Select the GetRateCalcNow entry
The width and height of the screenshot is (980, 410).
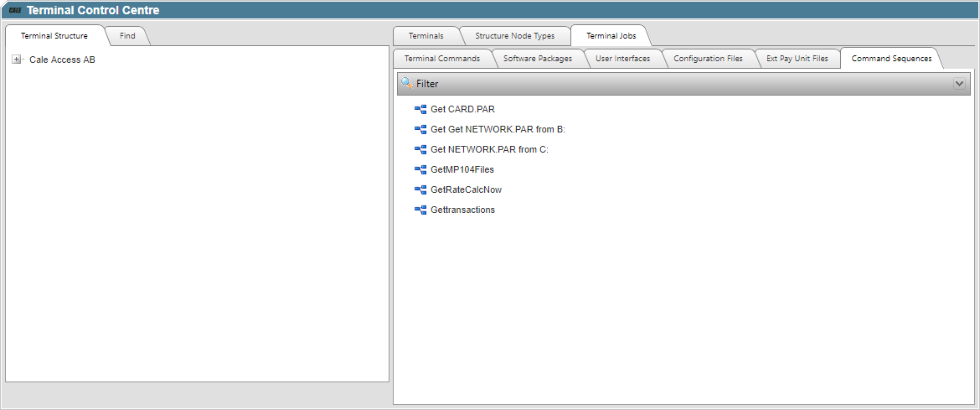(467, 189)
